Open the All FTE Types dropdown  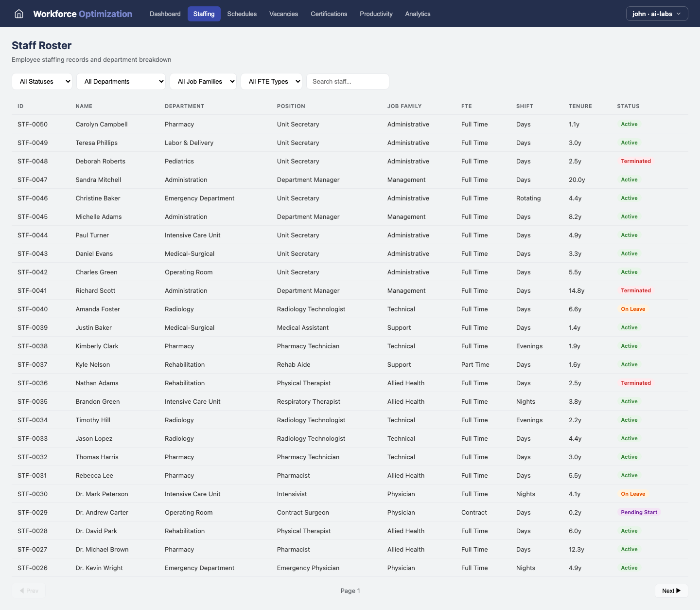[271, 81]
